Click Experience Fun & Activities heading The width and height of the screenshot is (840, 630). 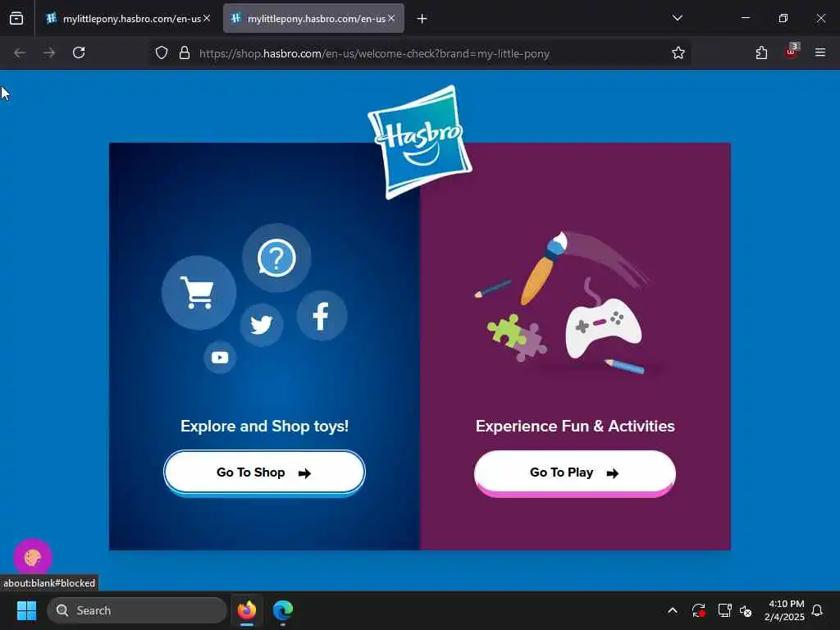(575, 426)
